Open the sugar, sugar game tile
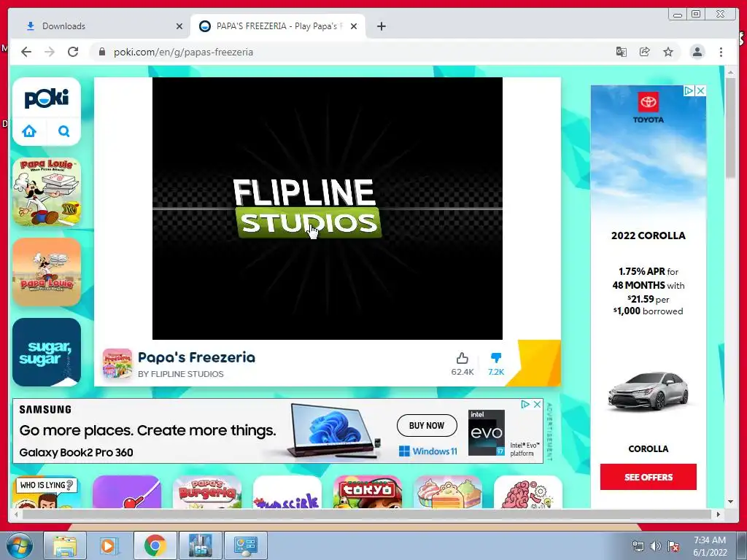The height and width of the screenshot is (560, 747). [x=47, y=352]
